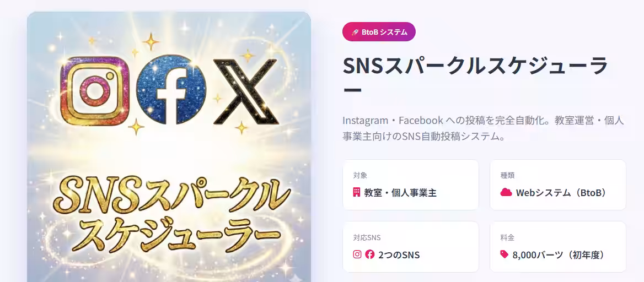
Task: Click the rocket icon in BtoB badge
Action: [x=355, y=32]
